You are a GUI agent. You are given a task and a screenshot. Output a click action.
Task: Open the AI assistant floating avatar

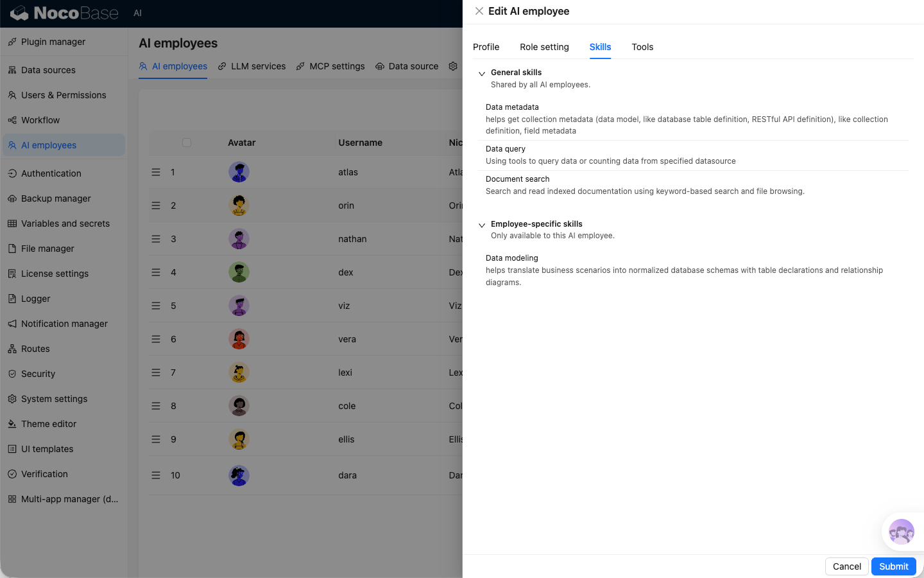pos(901,532)
